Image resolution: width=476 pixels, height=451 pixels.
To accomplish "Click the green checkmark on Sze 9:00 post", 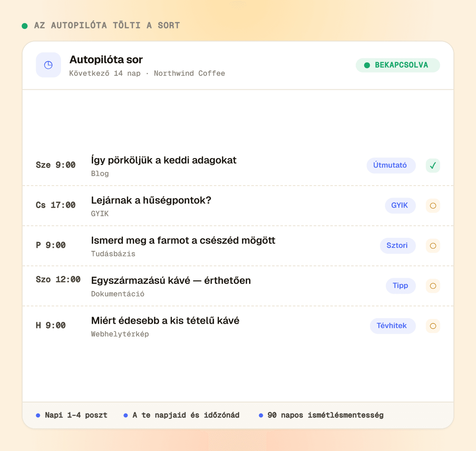I will (x=433, y=166).
